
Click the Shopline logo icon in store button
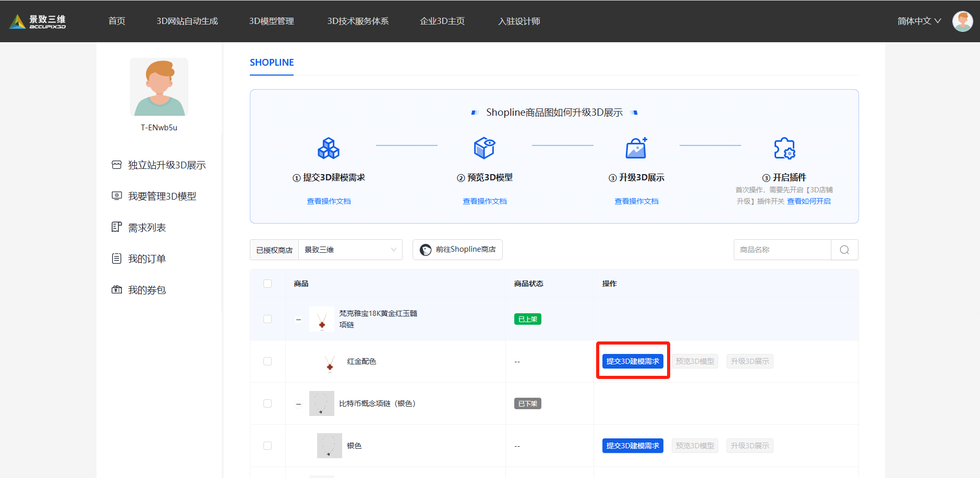tap(426, 250)
